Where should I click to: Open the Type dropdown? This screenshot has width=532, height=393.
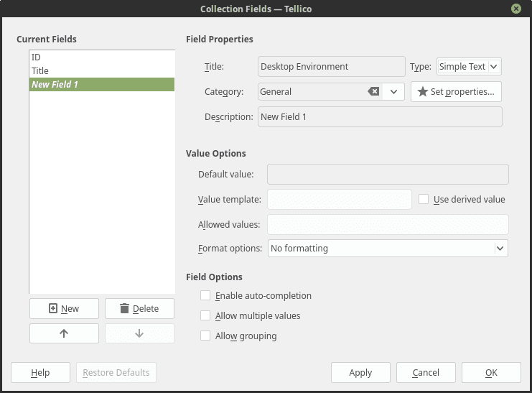pos(469,66)
